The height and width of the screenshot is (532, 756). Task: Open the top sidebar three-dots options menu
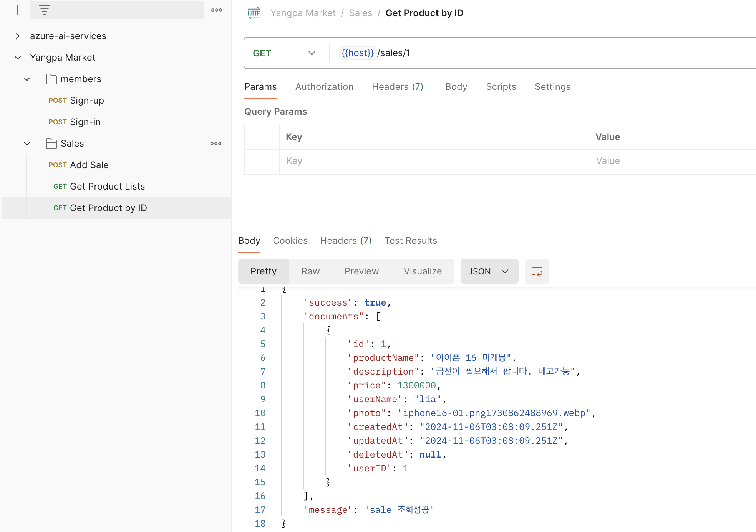[x=217, y=10]
